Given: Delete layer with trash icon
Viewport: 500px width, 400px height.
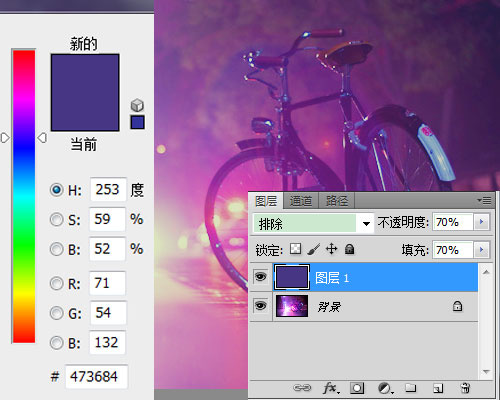Looking at the screenshot, I should (465, 388).
